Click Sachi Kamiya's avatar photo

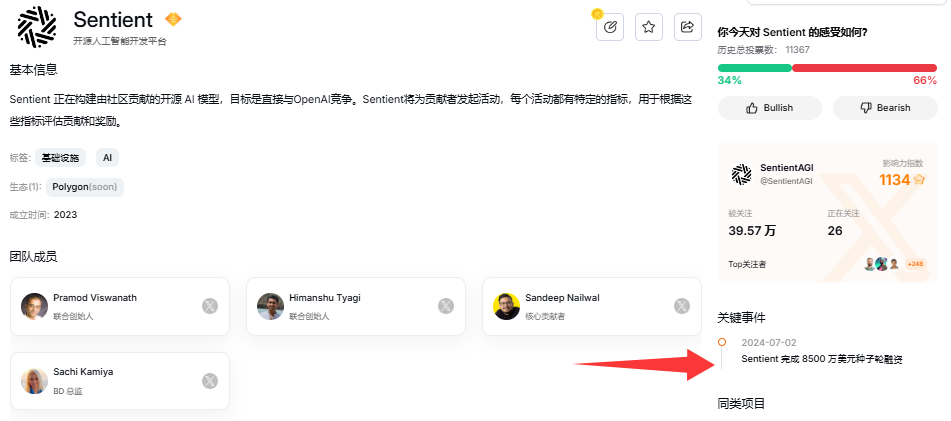(x=34, y=381)
